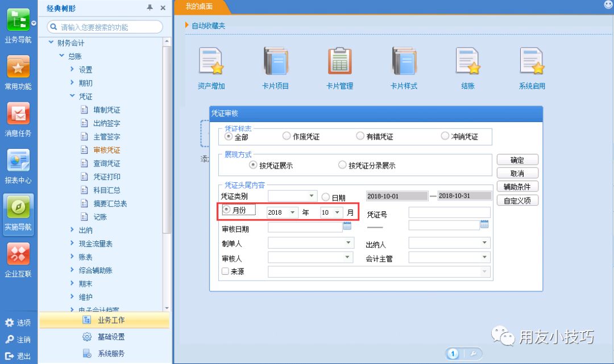This screenshot has height=364, width=614.
Task: Open 消息任务 mail icon
Action: coord(18,114)
